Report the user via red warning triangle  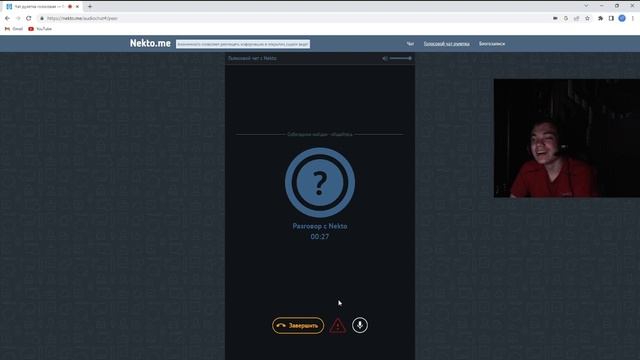click(x=338, y=326)
